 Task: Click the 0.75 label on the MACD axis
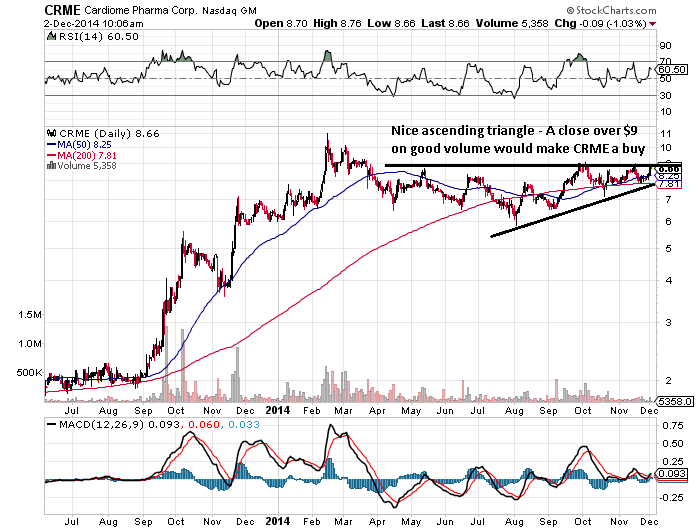(672, 426)
